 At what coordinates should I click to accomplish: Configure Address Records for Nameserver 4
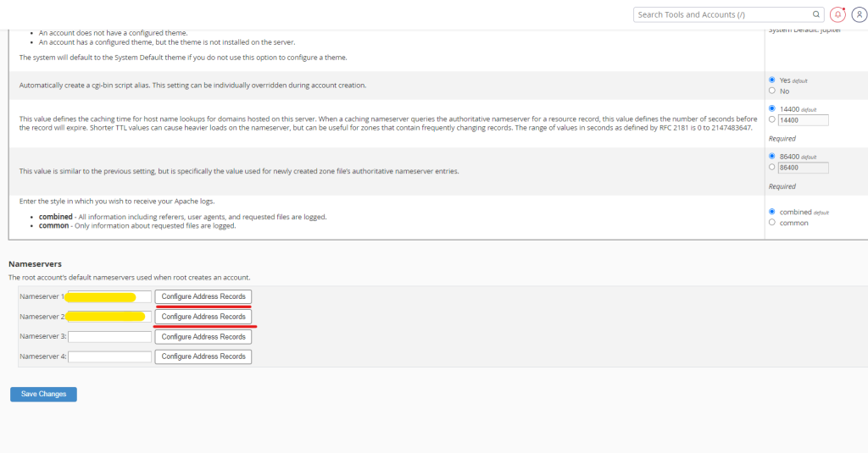tap(203, 356)
